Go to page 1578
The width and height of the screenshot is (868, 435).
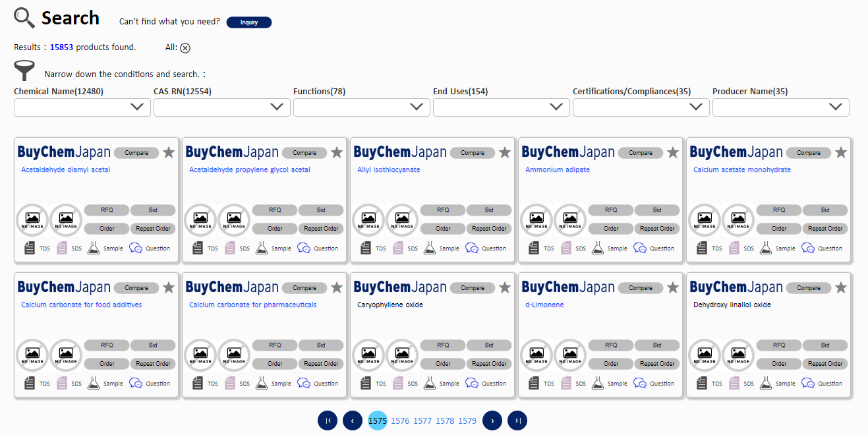(x=445, y=420)
